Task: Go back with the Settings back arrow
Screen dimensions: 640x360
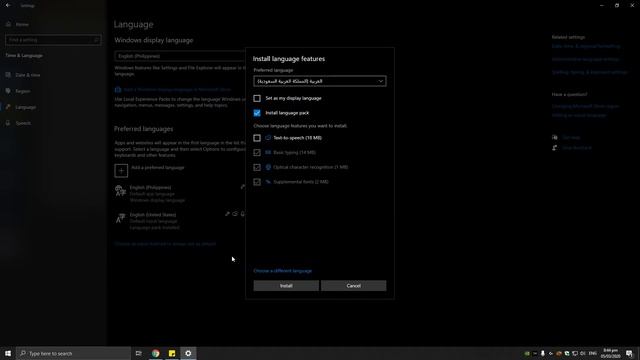Action: coord(8,6)
